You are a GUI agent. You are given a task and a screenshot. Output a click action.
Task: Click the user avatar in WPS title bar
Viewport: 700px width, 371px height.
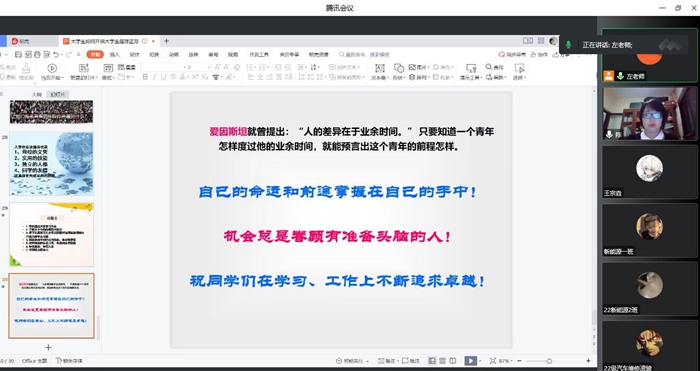click(x=553, y=41)
